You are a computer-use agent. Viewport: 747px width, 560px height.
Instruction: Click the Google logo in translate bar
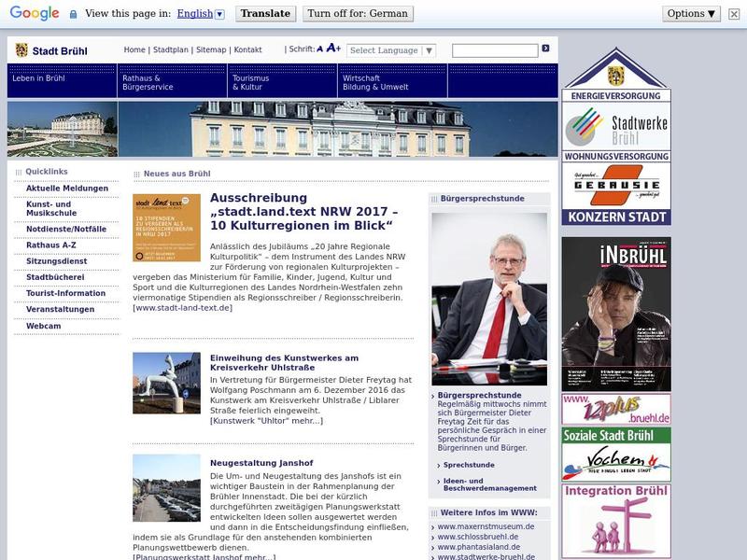pos(35,13)
